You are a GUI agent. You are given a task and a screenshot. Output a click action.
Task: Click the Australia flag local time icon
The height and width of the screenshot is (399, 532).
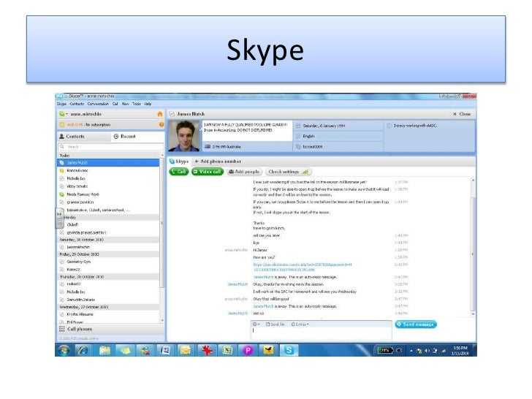coord(208,147)
